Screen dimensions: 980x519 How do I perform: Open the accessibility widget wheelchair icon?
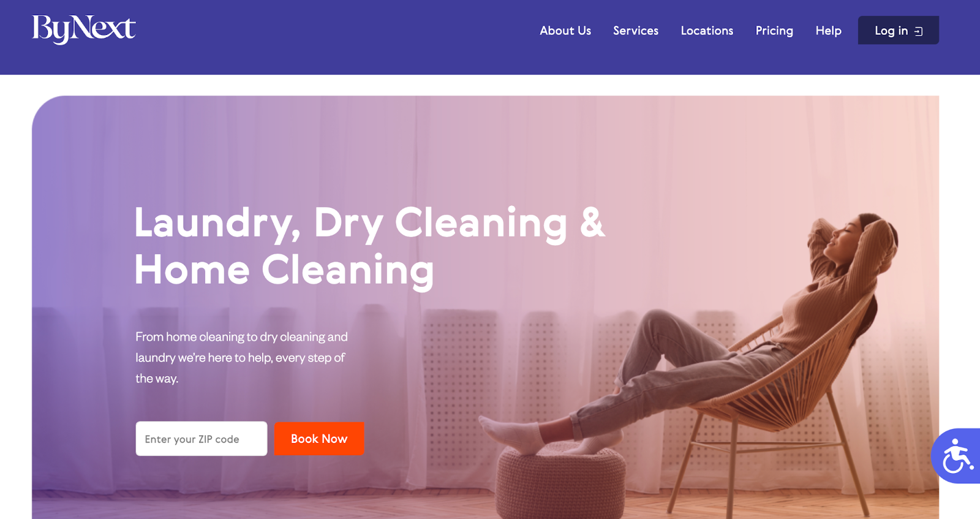click(x=957, y=456)
